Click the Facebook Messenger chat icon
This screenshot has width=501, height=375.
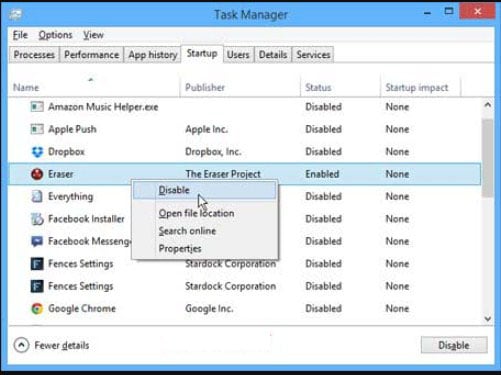click(x=37, y=241)
